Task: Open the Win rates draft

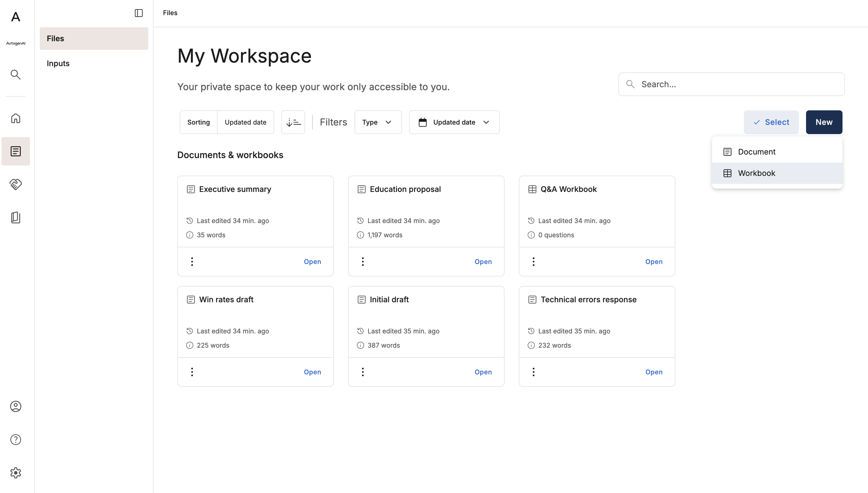Action: pyautogui.click(x=312, y=372)
